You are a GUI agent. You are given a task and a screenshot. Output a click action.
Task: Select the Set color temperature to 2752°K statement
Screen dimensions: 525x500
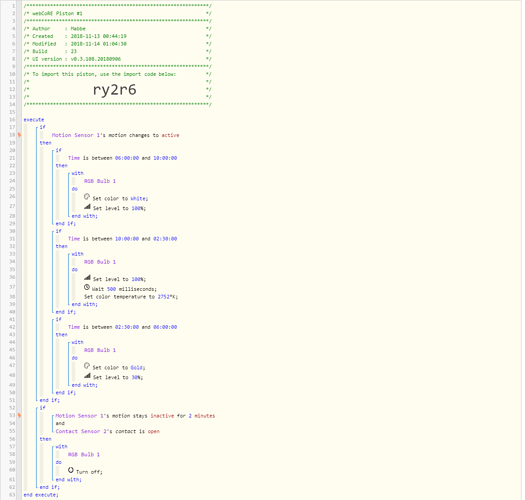(x=131, y=297)
